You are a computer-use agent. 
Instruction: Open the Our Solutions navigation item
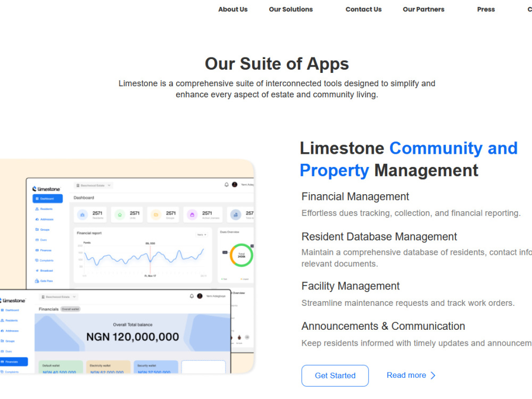[291, 10]
